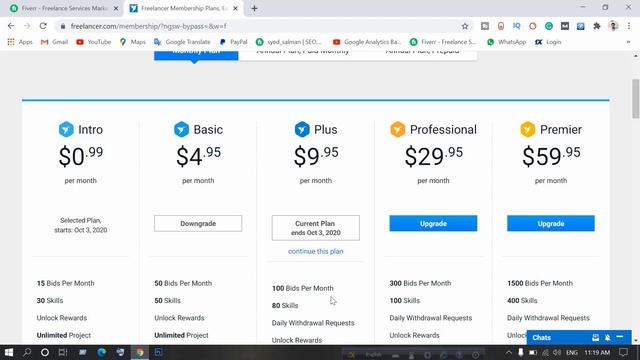Image resolution: width=640 pixels, height=360 pixels.
Task: Open the Fiverr Freelance bookmark
Action: [x=442, y=42]
